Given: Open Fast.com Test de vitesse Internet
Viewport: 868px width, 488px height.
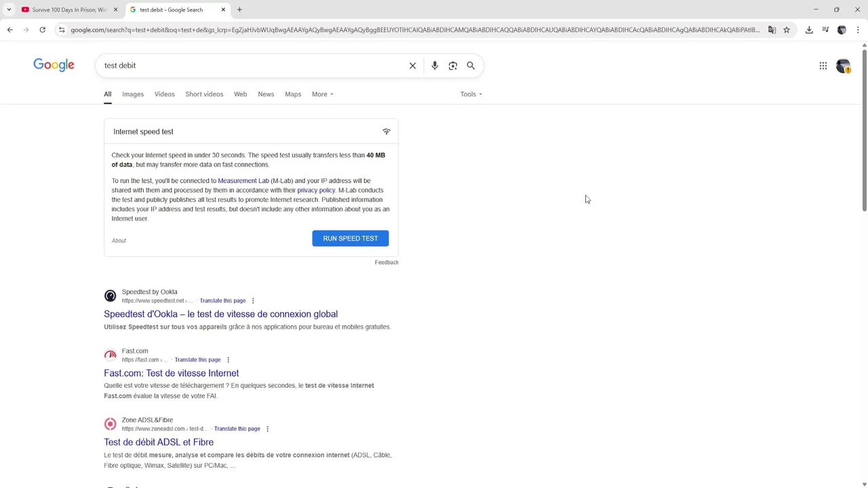Looking at the screenshot, I should (171, 373).
